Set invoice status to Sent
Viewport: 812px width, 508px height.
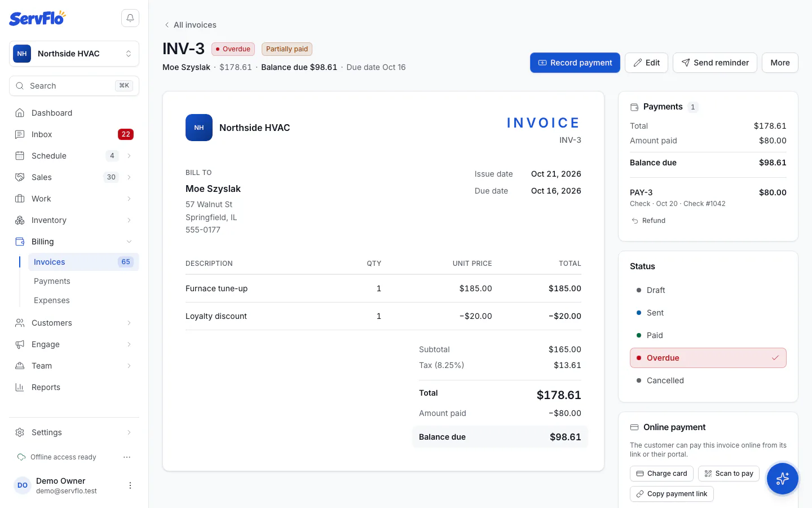pyautogui.click(x=708, y=313)
